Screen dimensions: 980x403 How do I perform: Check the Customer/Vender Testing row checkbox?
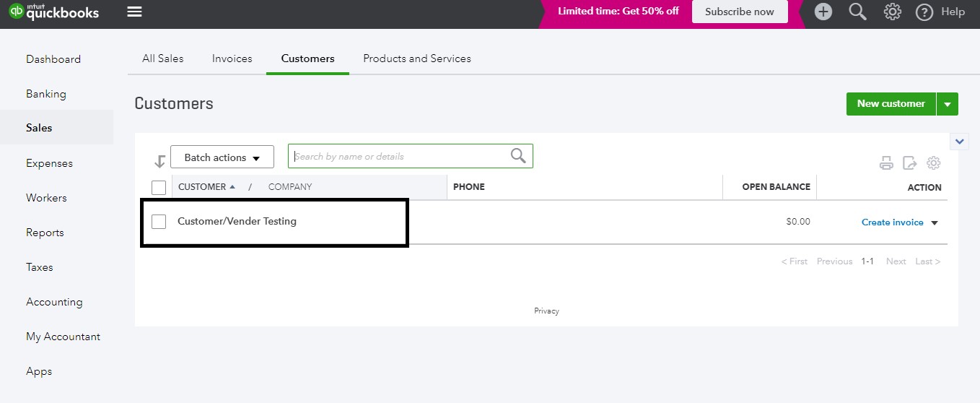(159, 222)
